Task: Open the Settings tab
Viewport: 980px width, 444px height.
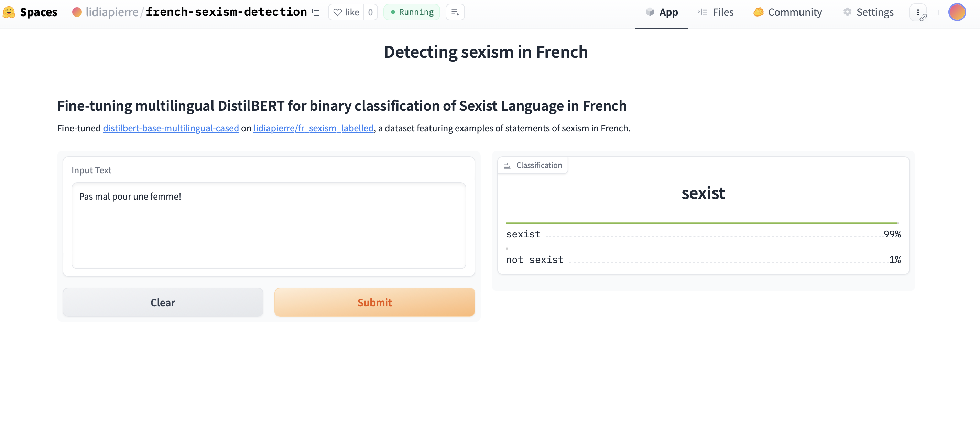Action: click(x=868, y=12)
